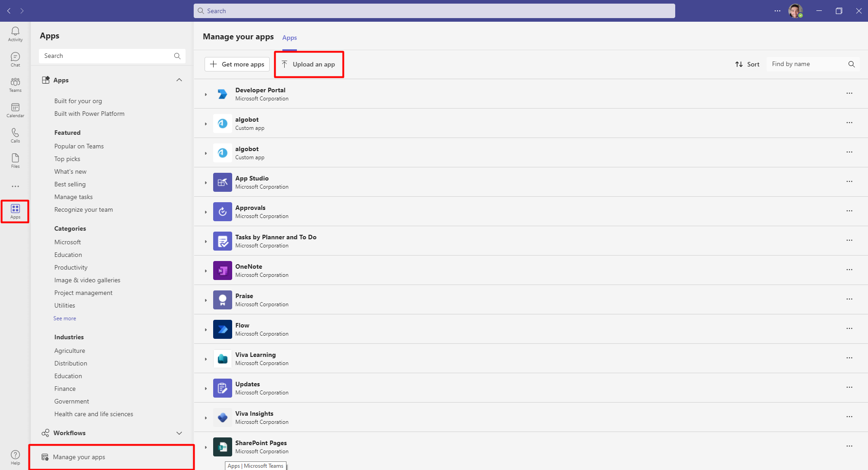
Task: Click the Help icon
Action: (x=15, y=457)
